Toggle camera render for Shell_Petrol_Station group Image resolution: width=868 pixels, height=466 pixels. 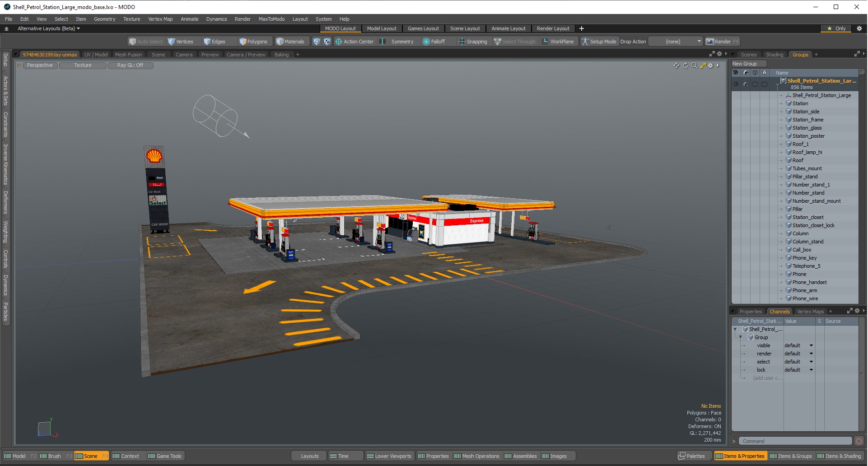point(745,84)
